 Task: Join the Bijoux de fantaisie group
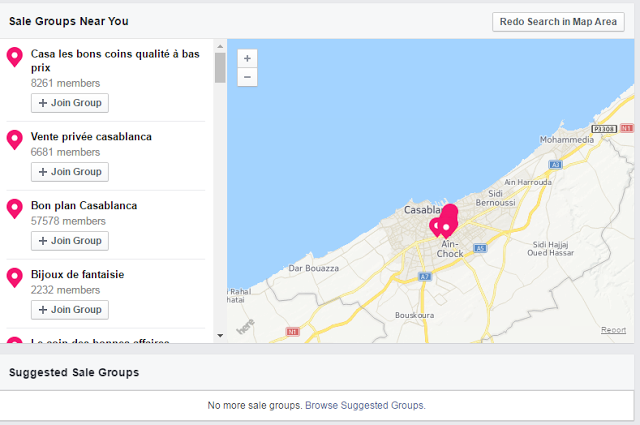[x=70, y=310]
